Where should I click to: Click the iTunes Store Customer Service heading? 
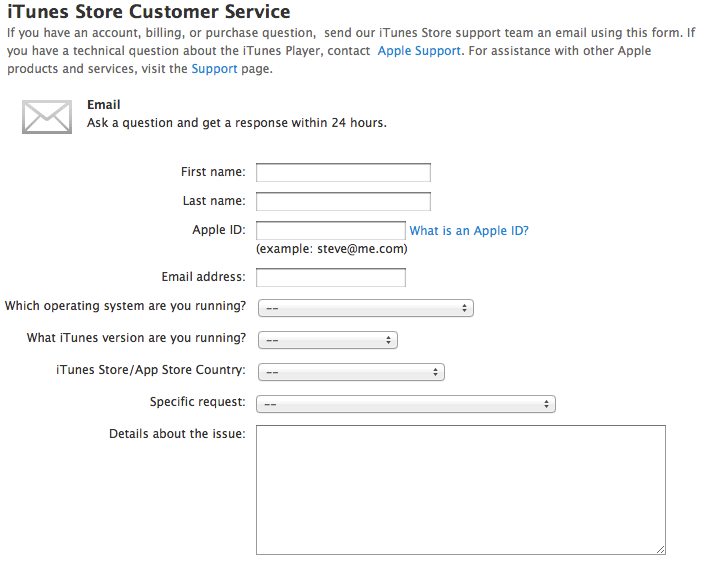(149, 12)
